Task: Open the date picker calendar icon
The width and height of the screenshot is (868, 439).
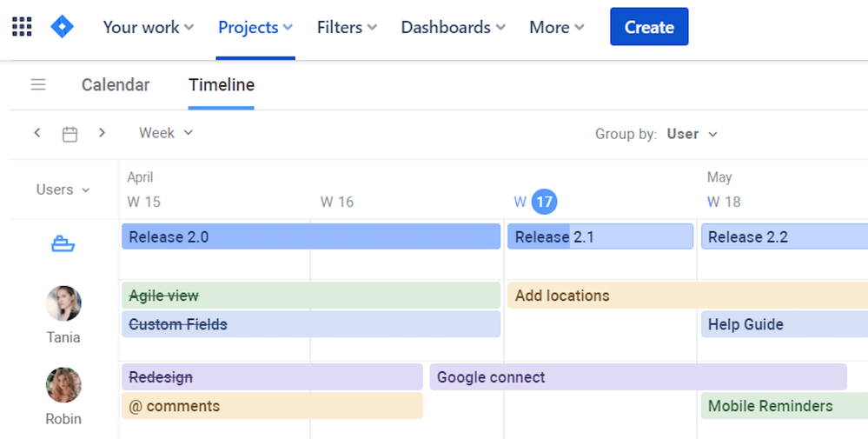Action: point(70,134)
